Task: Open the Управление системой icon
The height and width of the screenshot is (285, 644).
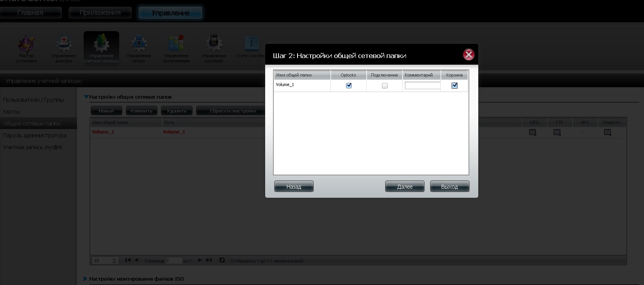Action: [214, 49]
